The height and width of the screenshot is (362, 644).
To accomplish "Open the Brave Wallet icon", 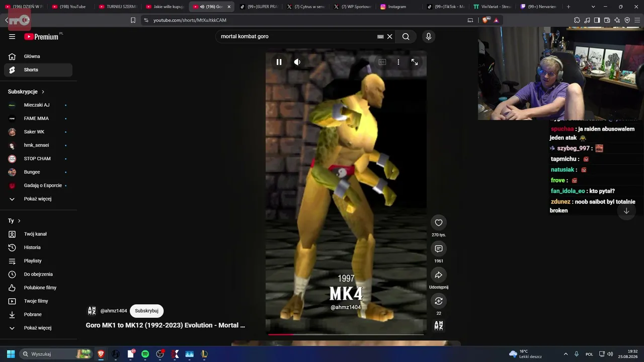I will pos(607,20).
